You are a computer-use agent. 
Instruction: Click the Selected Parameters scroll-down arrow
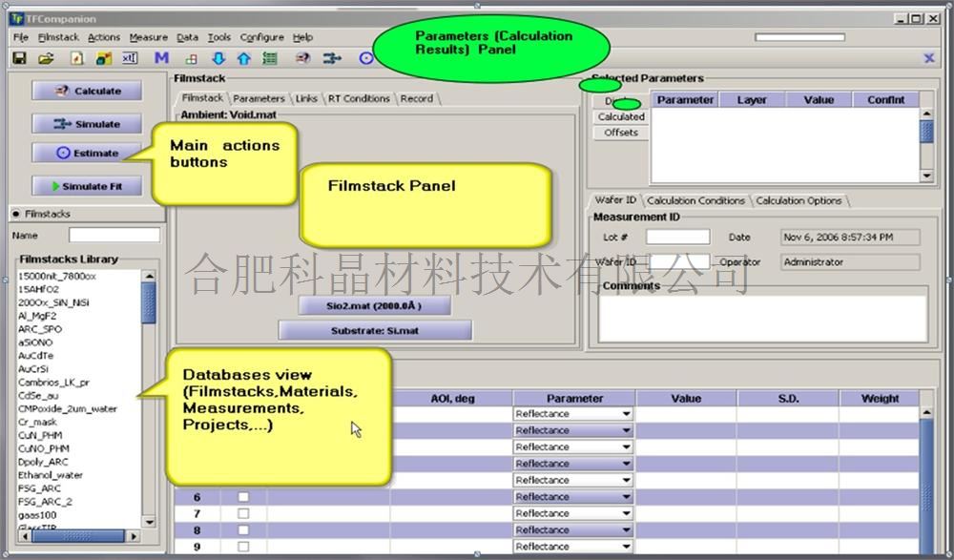pyautogui.click(x=926, y=176)
